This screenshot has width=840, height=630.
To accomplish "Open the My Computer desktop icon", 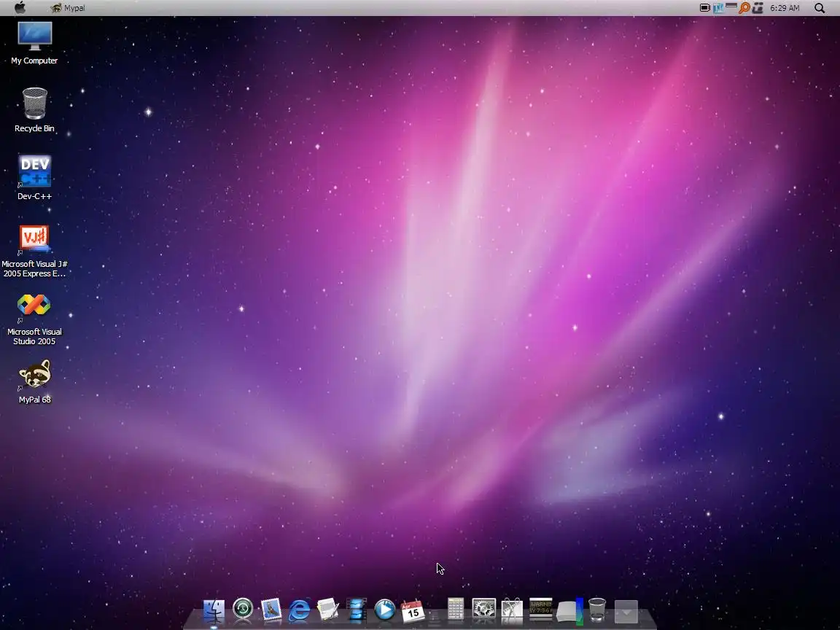I will [35, 36].
